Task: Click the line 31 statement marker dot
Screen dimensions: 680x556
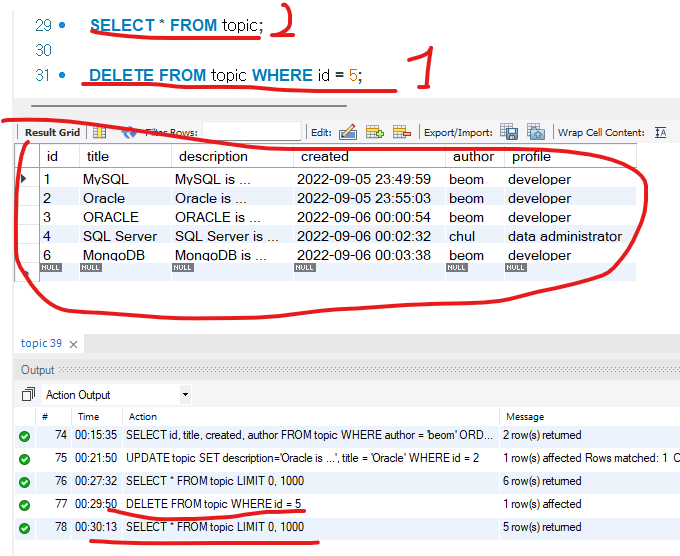Action: [x=62, y=75]
